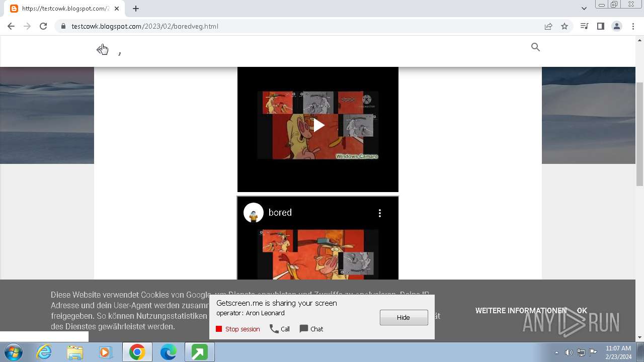Viewport: 644px width, 362px height.
Task: Open the volume control in the tray
Action: tap(569, 352)
